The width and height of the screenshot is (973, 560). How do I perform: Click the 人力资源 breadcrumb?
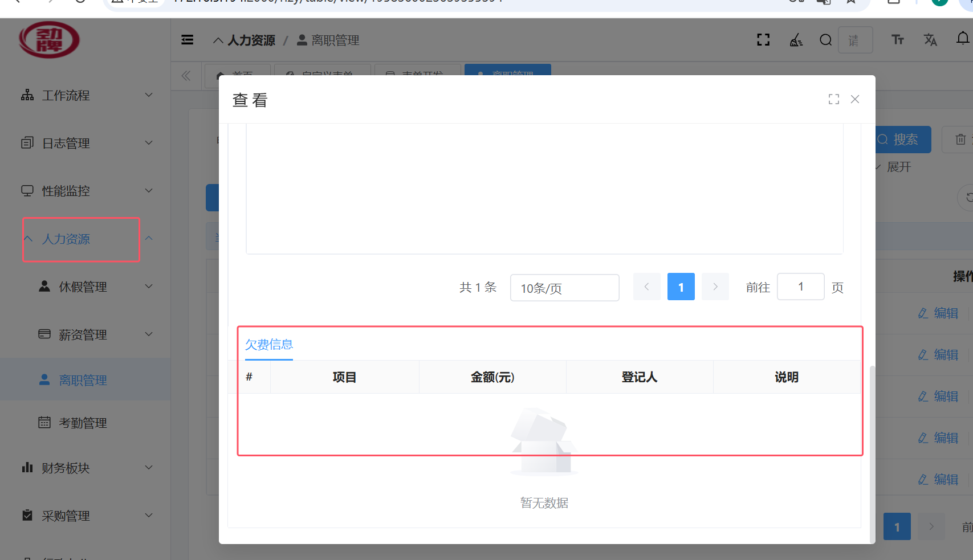tap(251, 40)
